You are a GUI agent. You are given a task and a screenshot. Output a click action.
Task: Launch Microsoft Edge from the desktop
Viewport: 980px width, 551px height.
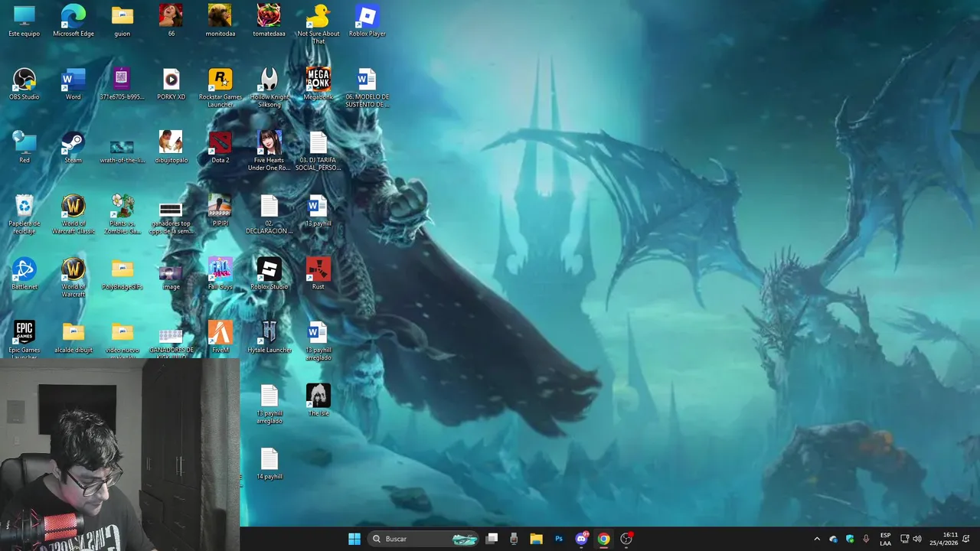click(73, 21)
